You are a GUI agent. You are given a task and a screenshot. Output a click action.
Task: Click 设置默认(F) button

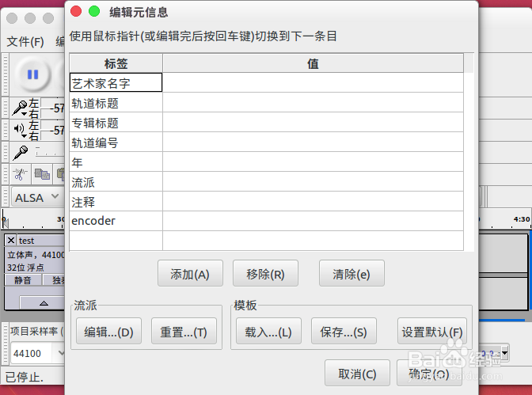[x=432, y=331]
